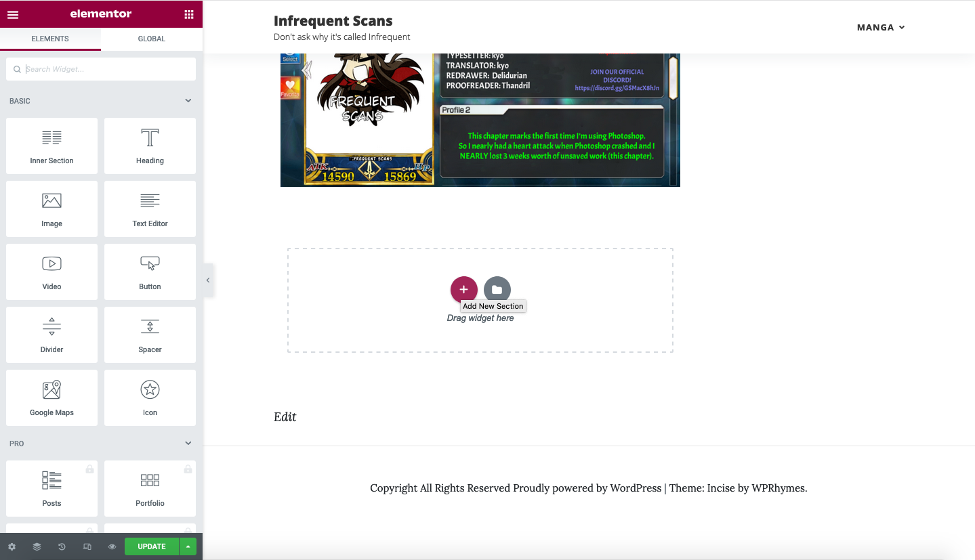Click the green Update button
975x560 pixels.
152,546
